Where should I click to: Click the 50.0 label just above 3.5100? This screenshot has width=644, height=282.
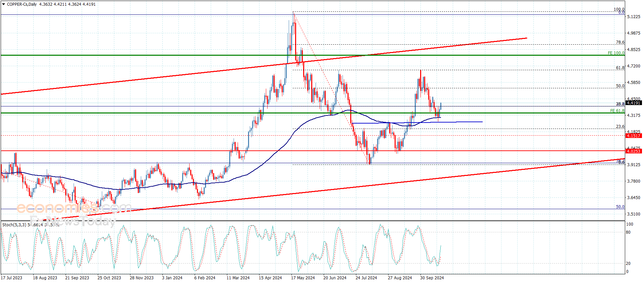[x=620, y=207]
